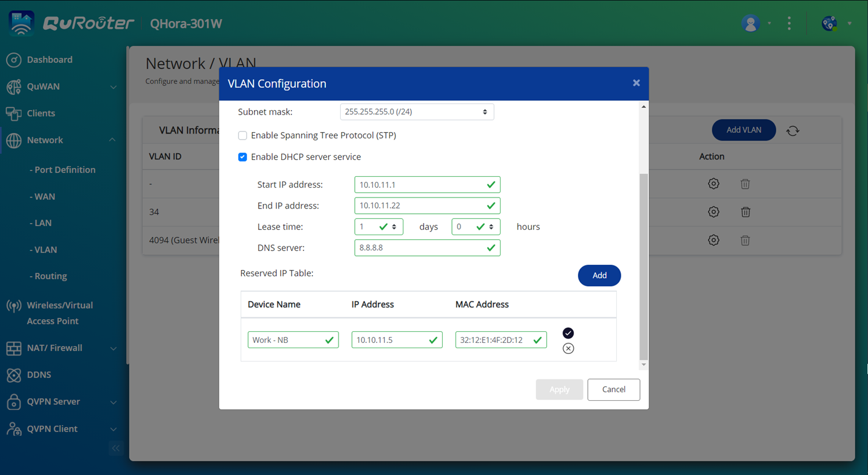Collapse the sidebar with double-arrow icon
Viewport: 868px width, 475px height.
[x=116, y=448]
